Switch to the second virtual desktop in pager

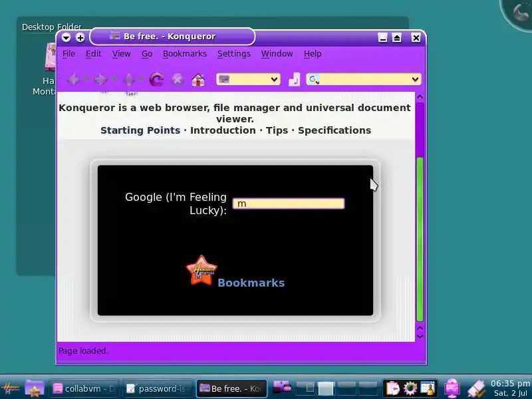pyautogui.click(x=326, y=388)
